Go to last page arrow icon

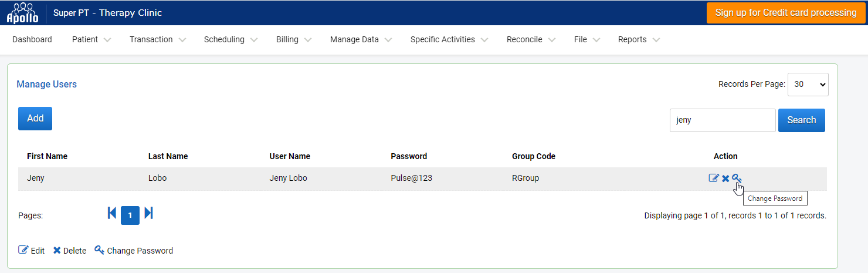(x=148, y=213)
